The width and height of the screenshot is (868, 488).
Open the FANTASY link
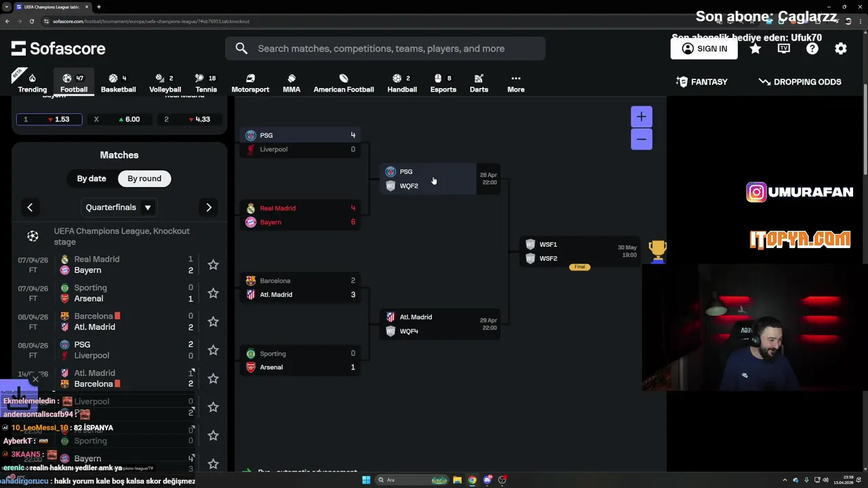coord(702,81)
